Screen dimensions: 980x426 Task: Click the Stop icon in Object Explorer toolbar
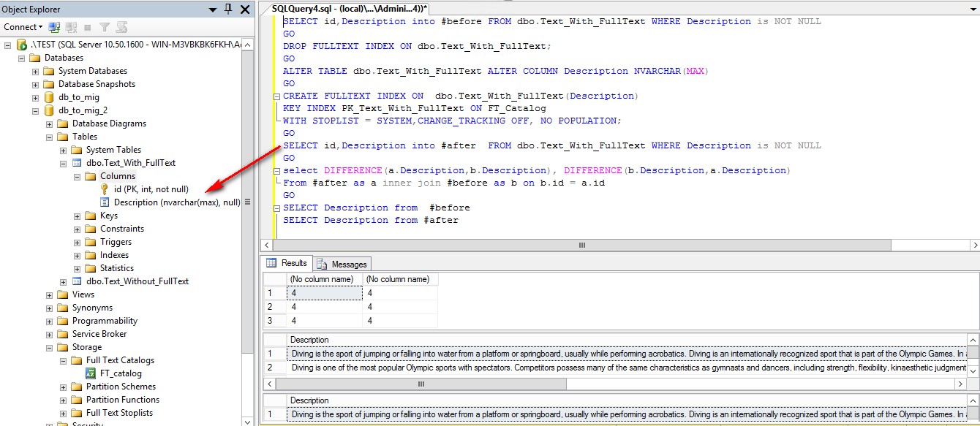click(88, 27)
